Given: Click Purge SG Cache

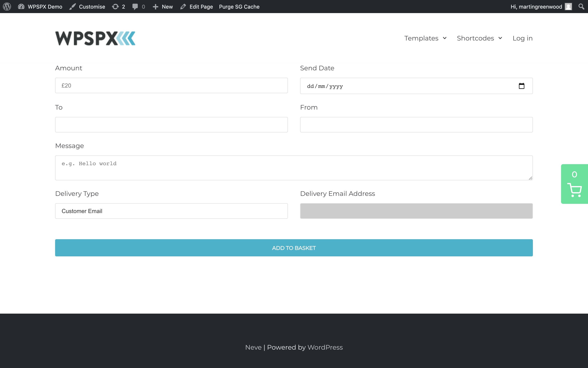Looking at the screenshot, I should 239,7.
